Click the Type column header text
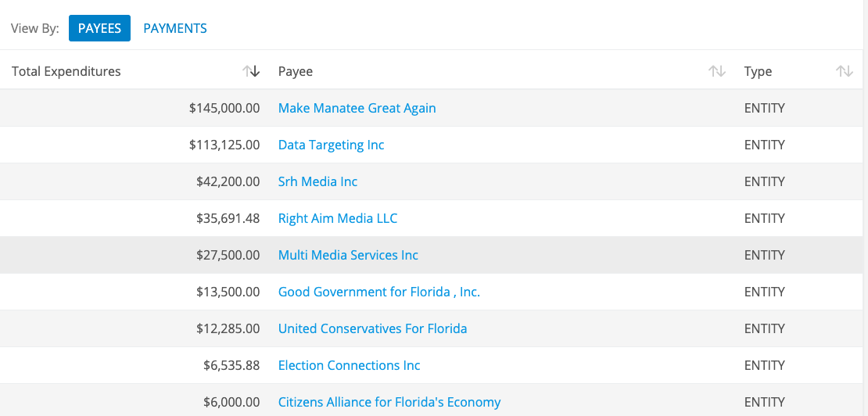The image size is (868, 416). [758, 72]
